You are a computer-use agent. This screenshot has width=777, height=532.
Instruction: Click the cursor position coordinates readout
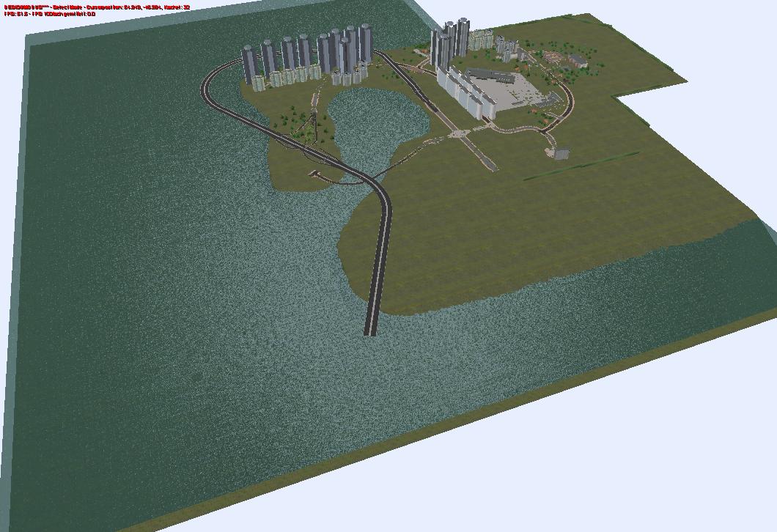[x=124, y=7]
